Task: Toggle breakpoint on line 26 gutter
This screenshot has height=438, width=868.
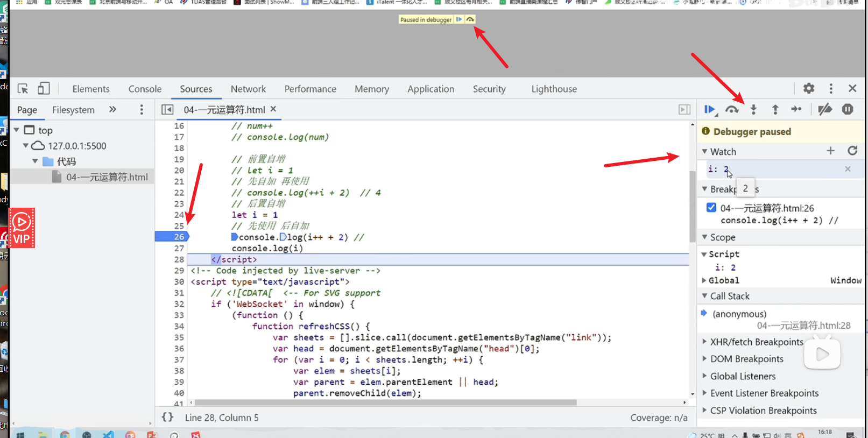Action: (x=172, y=237)
